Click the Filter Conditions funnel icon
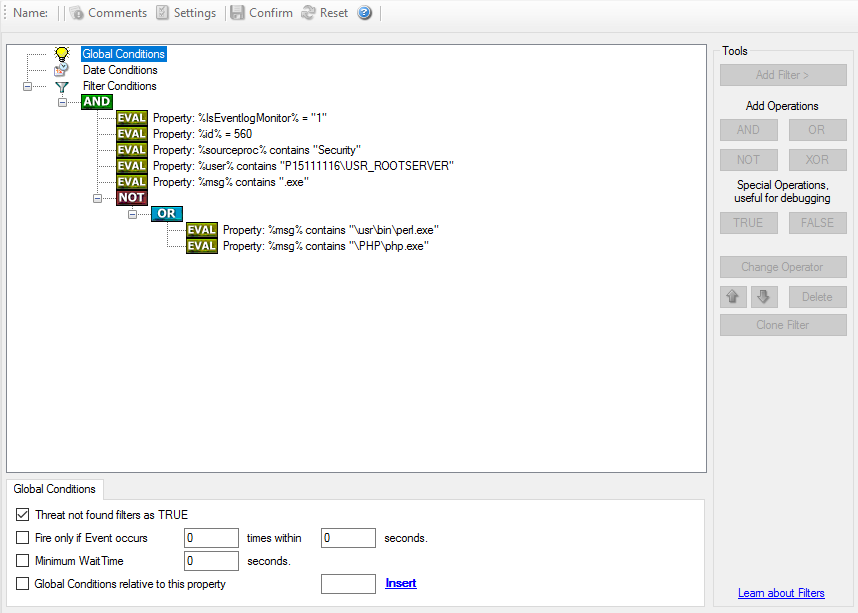 point(62,87)
